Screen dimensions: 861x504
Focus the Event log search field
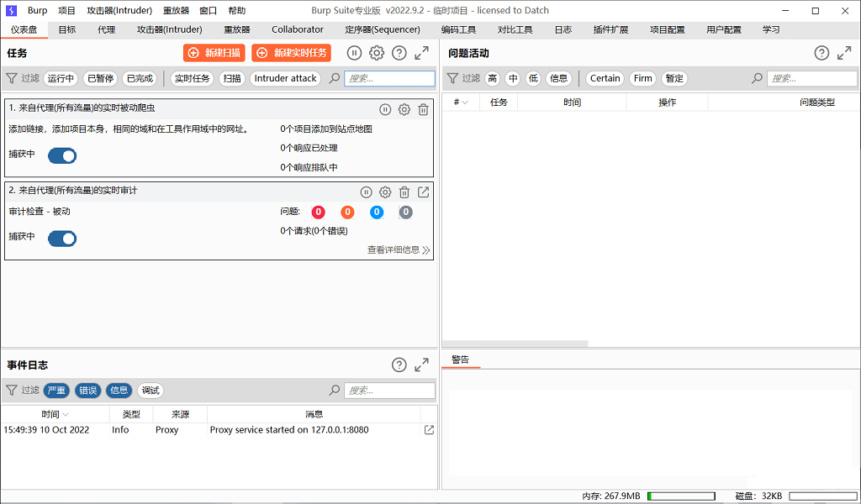click(390, 391)
